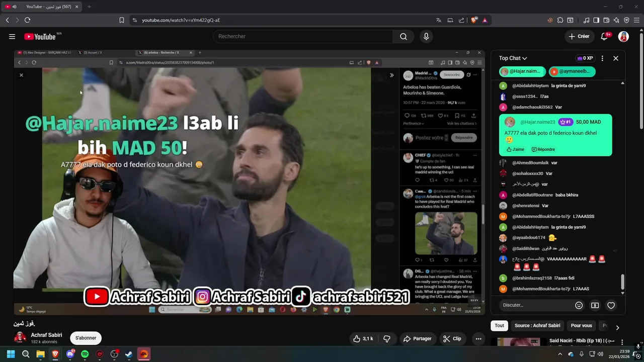This screenshot has width=644, height=362.
Task: Open the Brave Wallet icon
Action: pyautogui.click(x=606, y=20)
